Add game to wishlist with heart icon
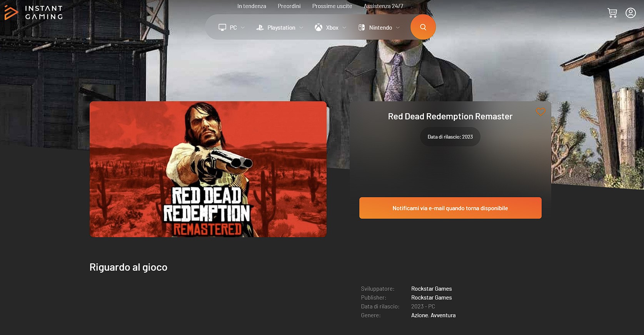Viewport: 644px width, 335px height. tap(541, 112)
